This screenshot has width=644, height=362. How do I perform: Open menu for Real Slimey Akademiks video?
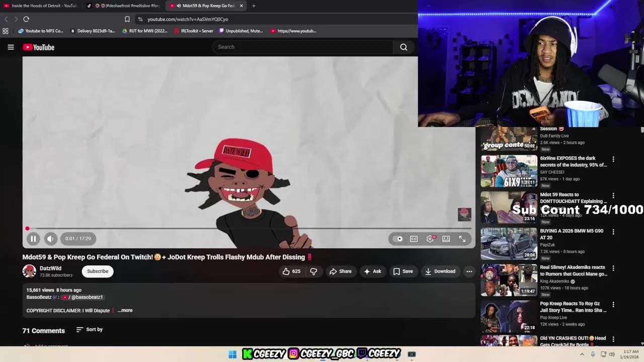click(613, 268)
